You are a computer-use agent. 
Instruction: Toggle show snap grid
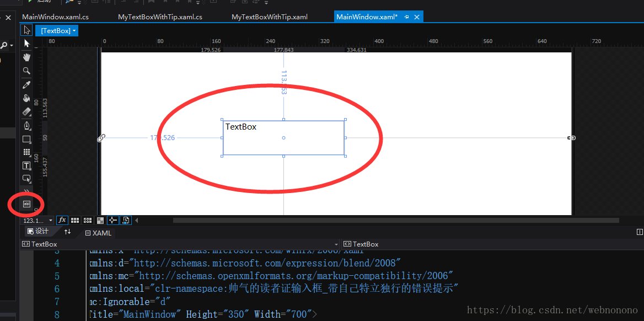(x=75, y=220)
